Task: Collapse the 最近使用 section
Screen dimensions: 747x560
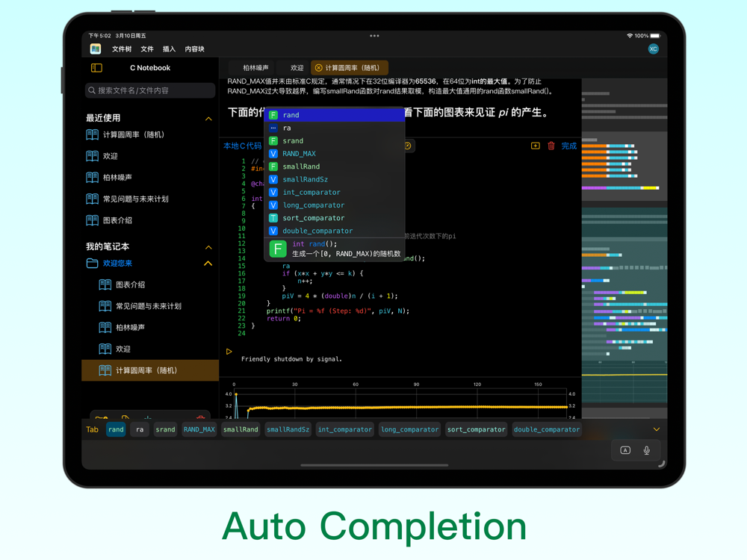Action: click(208, 119)
